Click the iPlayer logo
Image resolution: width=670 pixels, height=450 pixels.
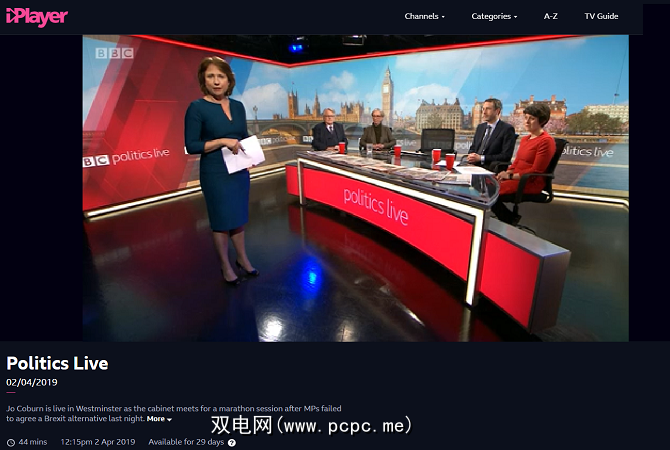click(x=37, y=17)
